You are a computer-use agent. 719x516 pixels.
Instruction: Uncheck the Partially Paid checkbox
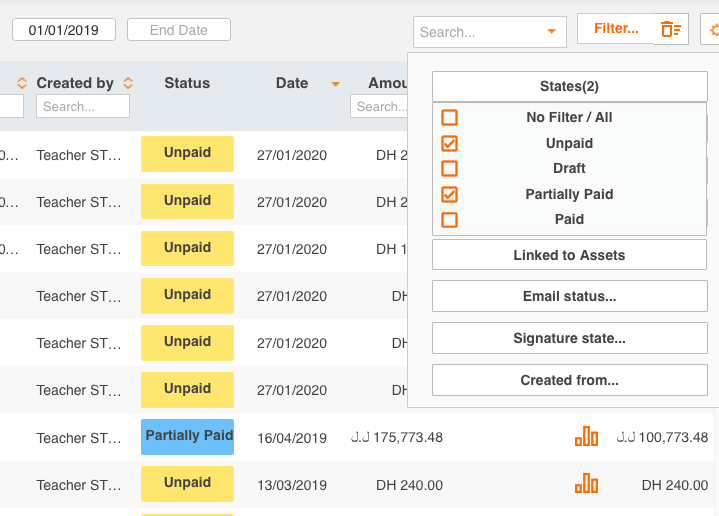[450, 194]
